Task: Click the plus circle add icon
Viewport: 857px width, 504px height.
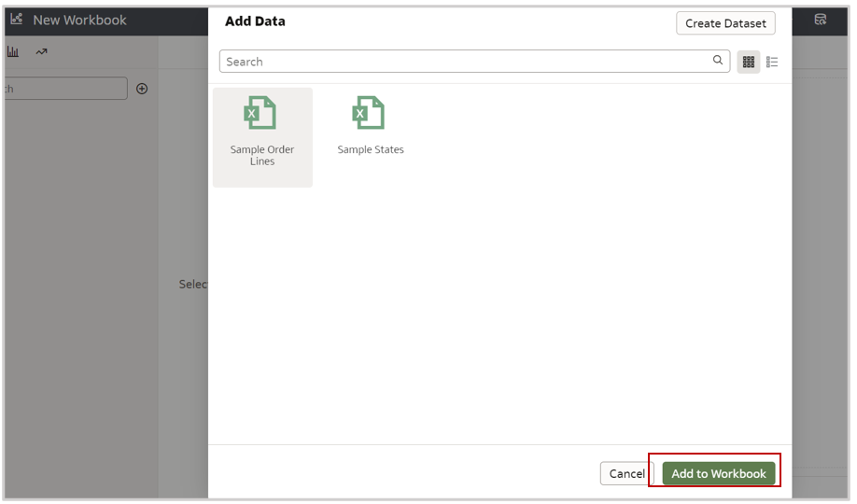Action: click(142, 89)
